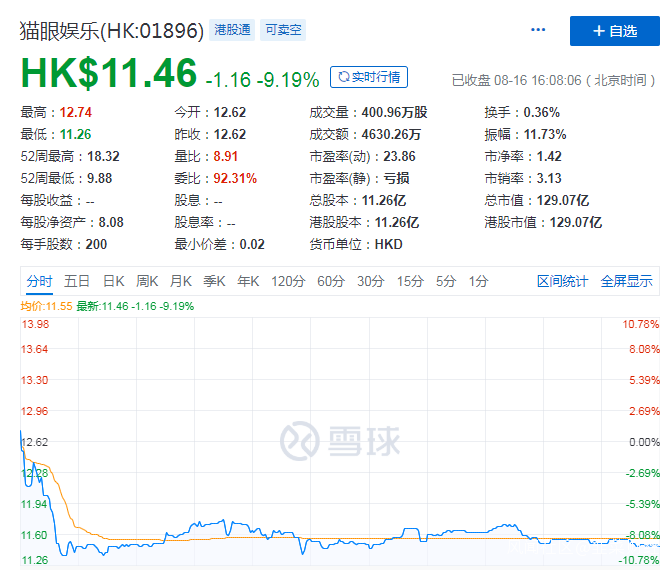Click the 可卖空 tag

pyautogui.click(x=283, y=30)
